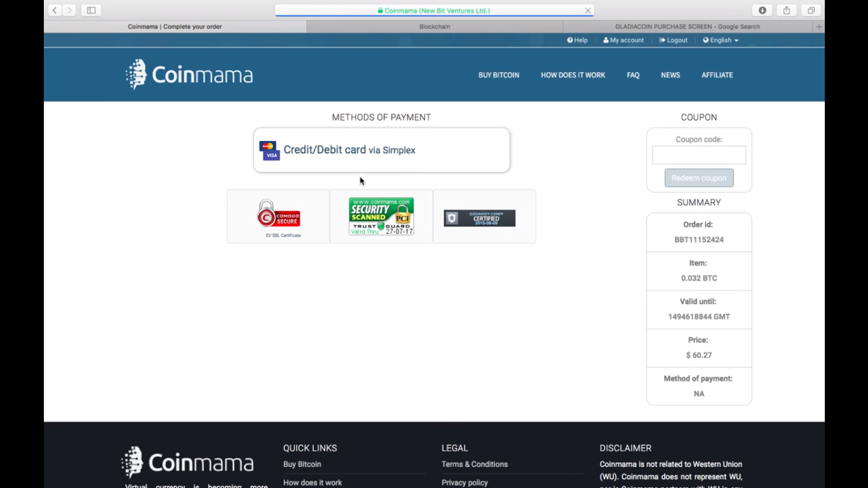Image resolution: width=868 pixels, height=488 pixels.
Task: Click the Coinmama logo in header
Action: 189,75
